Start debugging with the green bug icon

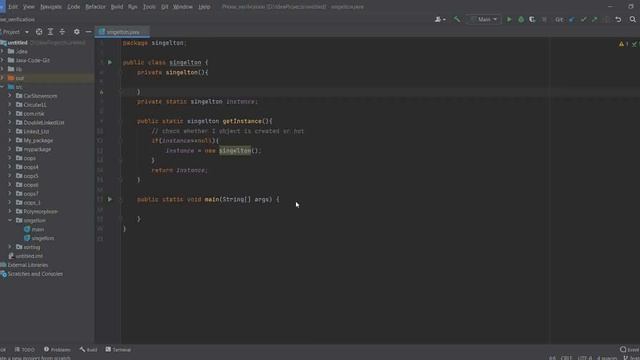[x=521, y=19]
